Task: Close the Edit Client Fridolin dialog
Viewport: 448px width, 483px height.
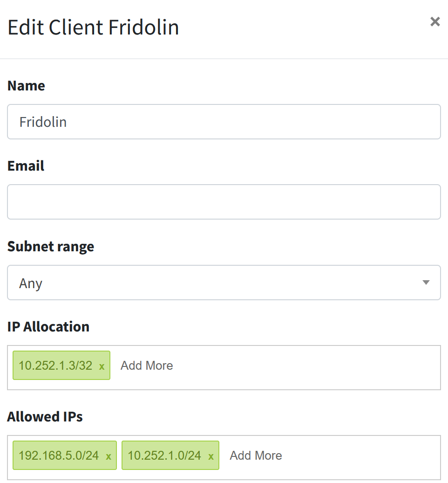Action: click(435, 21)
